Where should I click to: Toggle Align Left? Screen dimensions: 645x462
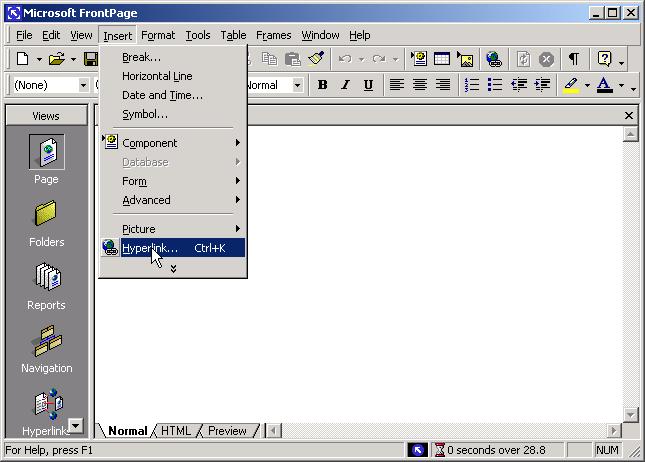(397, 85)
